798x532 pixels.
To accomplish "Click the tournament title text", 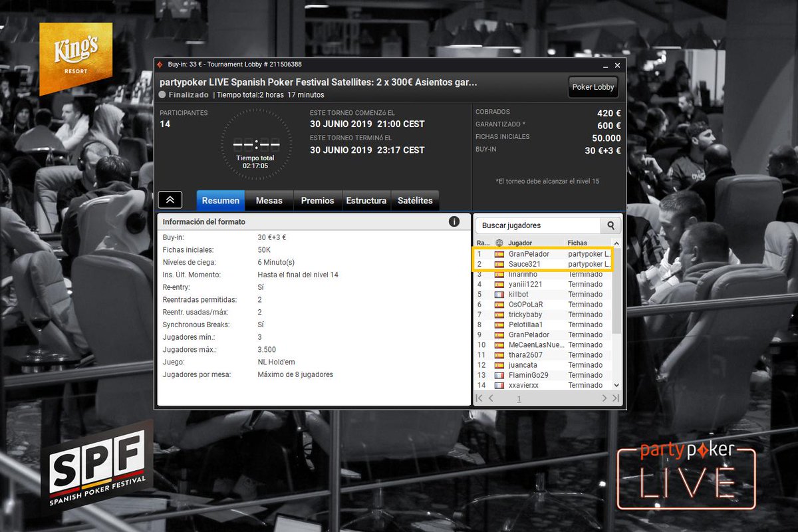I will pos(319,82).
